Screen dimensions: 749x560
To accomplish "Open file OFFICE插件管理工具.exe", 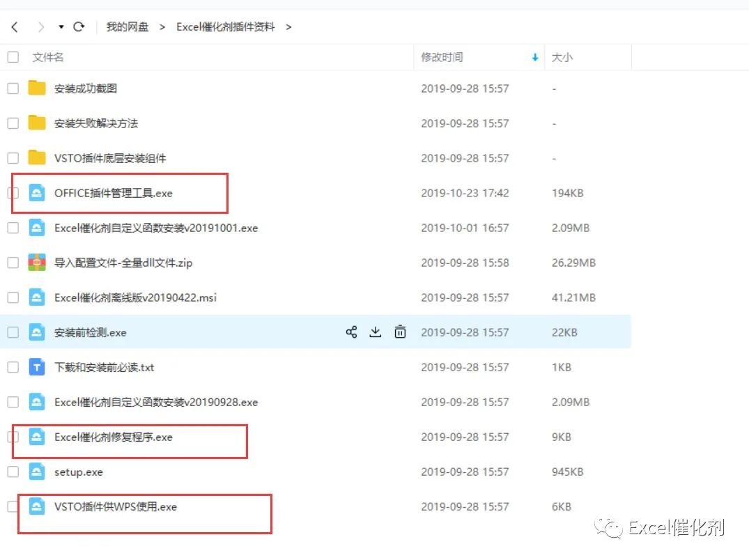I will [x=113, y=193].
